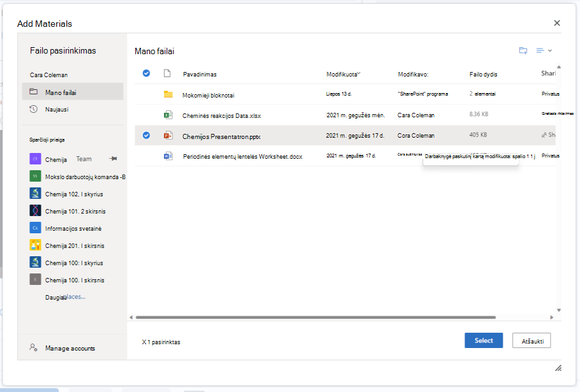Click the new folder icon
The height and width of the screenshot is (392, 580).
(x=523, y=50)
